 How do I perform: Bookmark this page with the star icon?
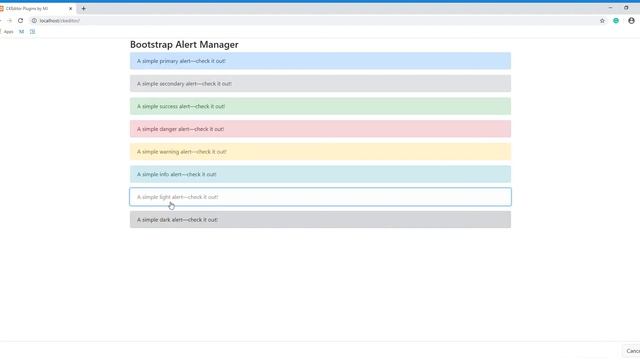(602, 20)
